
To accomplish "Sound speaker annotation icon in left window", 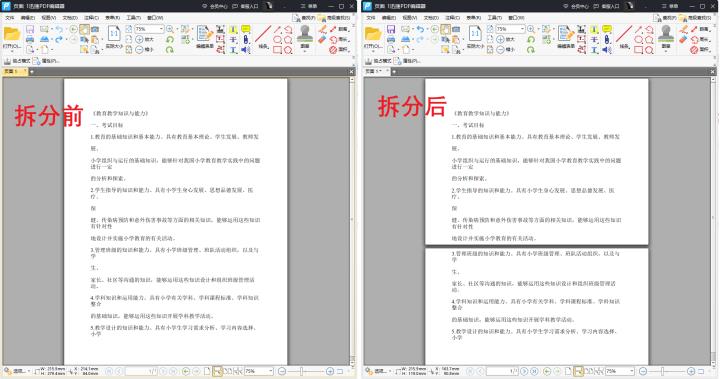I will point(246,50).
